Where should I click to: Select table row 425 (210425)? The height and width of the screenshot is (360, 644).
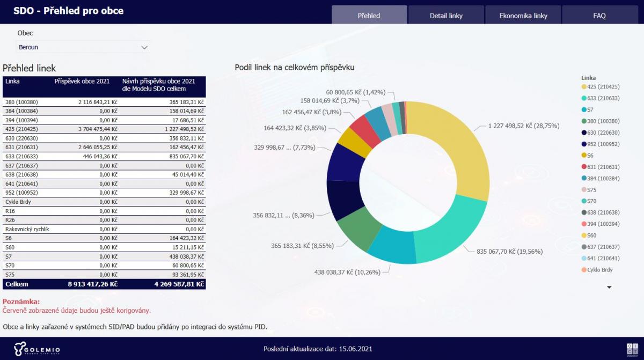(x=104, y=129)
